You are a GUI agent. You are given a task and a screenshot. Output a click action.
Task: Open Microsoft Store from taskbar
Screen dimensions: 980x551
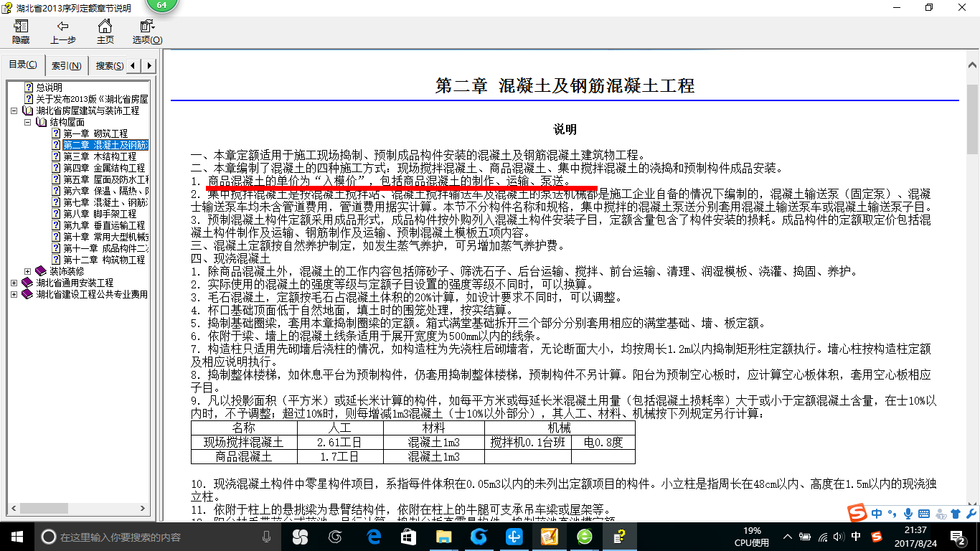(408, 537)
